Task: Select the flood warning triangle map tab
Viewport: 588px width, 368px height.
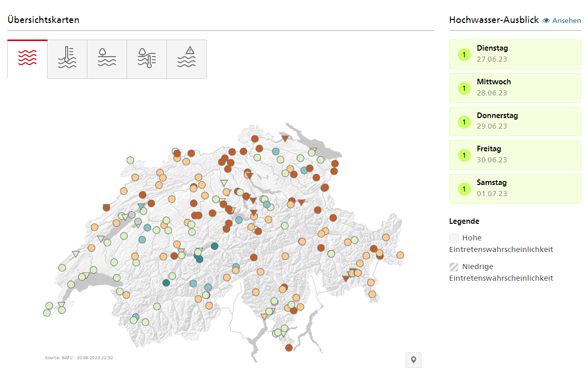Action: (x=186, y=59)
